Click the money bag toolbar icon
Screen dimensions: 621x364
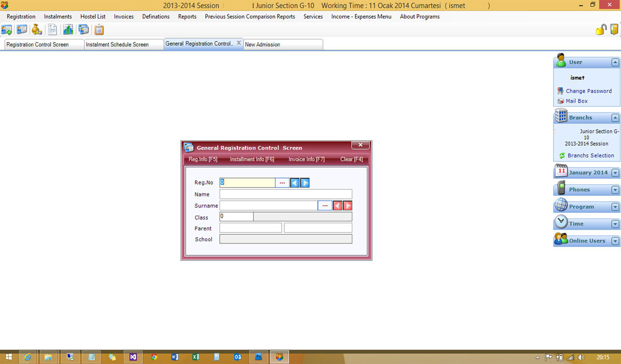point(37,30)
